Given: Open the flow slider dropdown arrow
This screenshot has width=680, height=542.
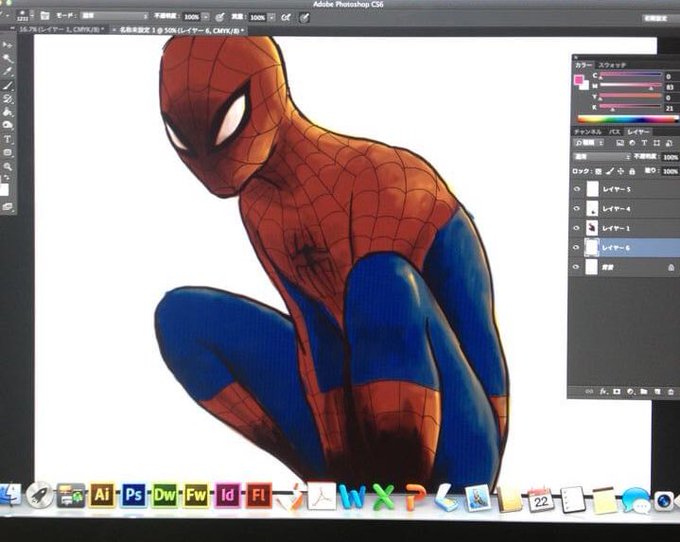Looking at the screenshot, I should (271, 17).
